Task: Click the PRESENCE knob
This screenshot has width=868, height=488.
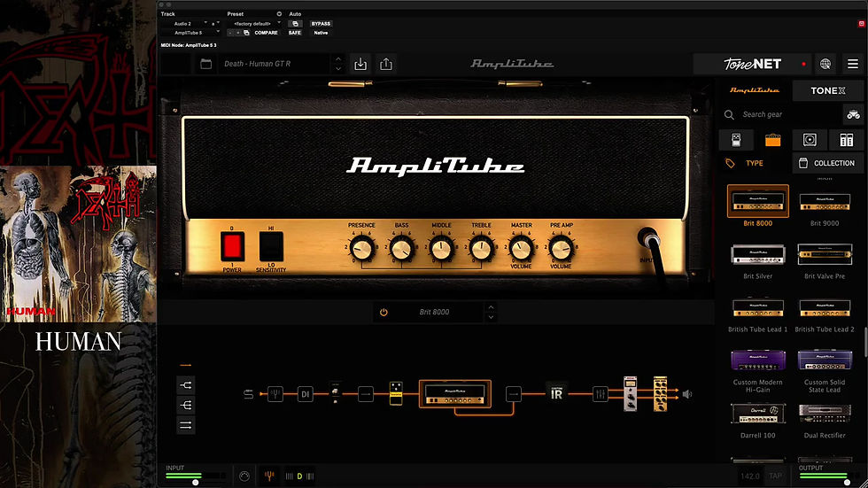Action: [x=361, y=248]
